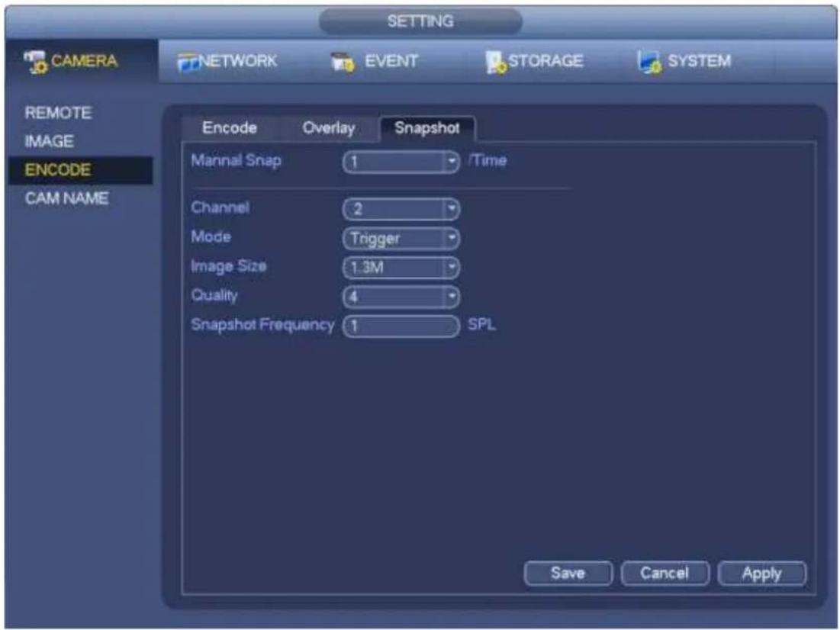Open the Manual Snap dropdown
This screenshot has width=840, height=630.
click(401, 161)
